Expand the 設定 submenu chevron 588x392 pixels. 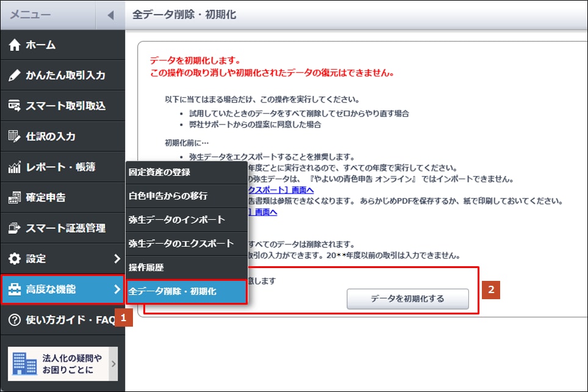coord(117,259)
